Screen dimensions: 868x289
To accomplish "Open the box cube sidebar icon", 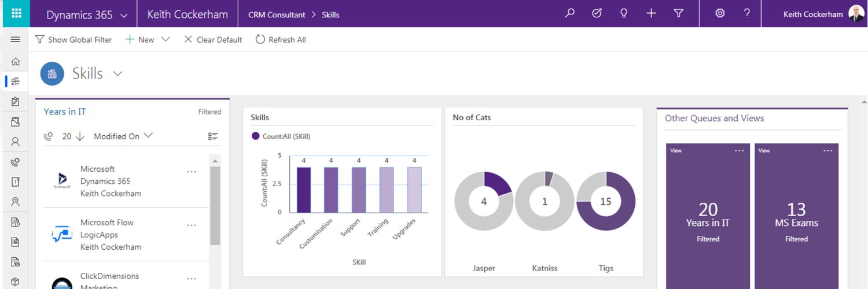I will pyautogui.click(x=16, y=282).
